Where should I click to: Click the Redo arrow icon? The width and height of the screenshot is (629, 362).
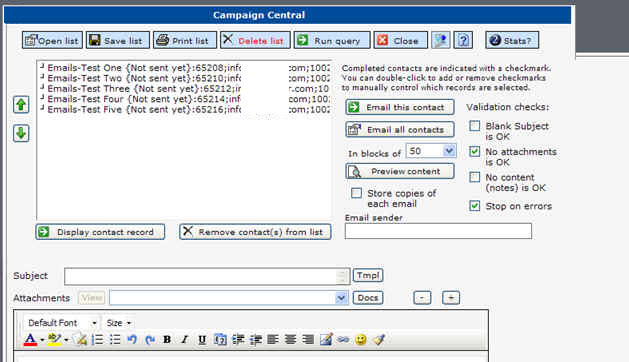pyautogui.click(x=150, y=340)
